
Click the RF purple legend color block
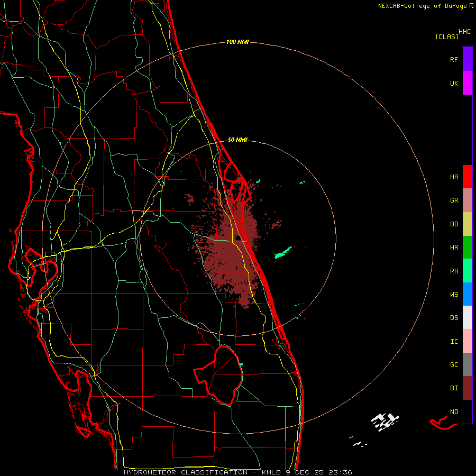pyautogui.click(x=467, y=59)
